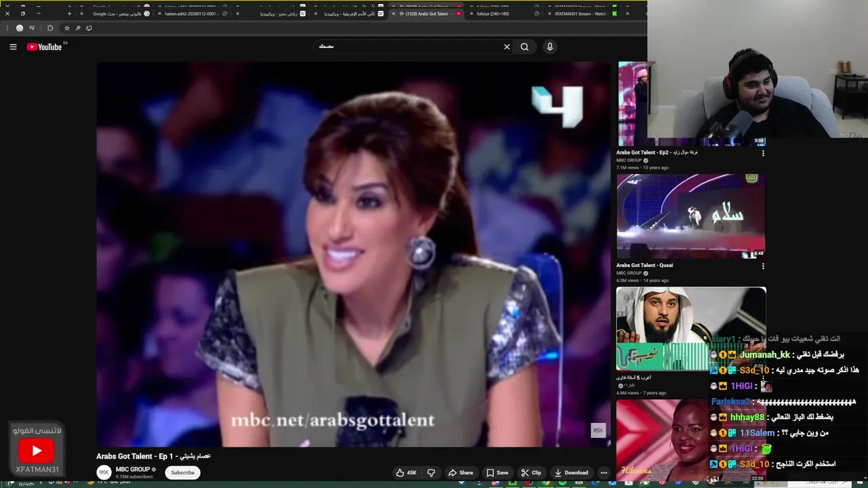
Task: Open the YouTube guide hamburger menu
Action: 13,47
